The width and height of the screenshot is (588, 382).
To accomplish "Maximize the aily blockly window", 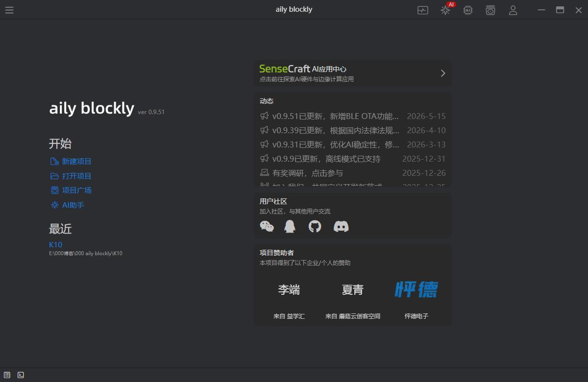I will pos(560,10).
